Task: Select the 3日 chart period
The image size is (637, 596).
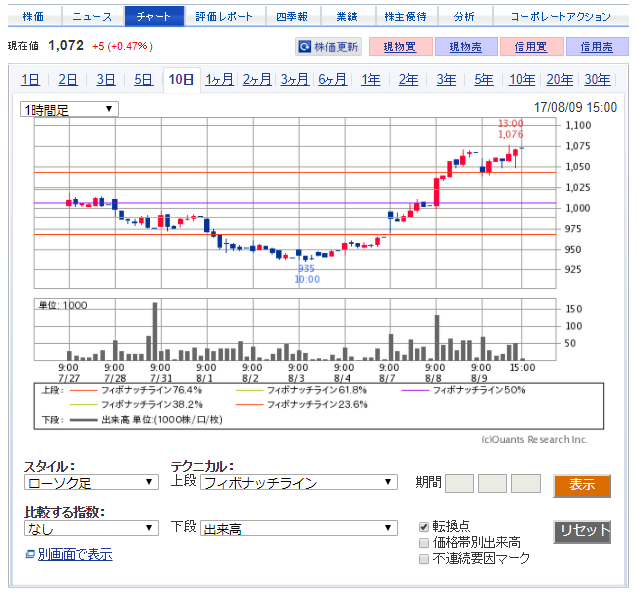Action: (106, 79)
